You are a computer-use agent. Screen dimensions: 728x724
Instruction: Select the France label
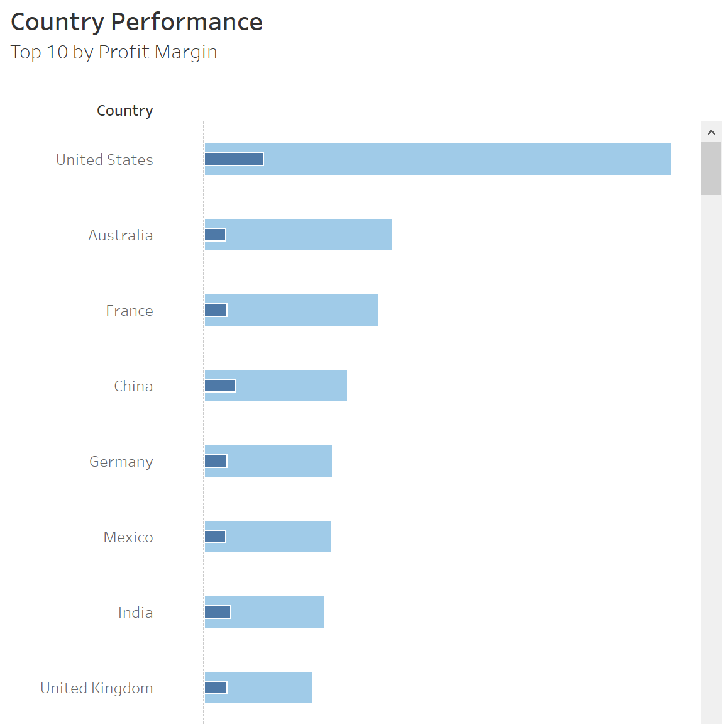[130, 310]
